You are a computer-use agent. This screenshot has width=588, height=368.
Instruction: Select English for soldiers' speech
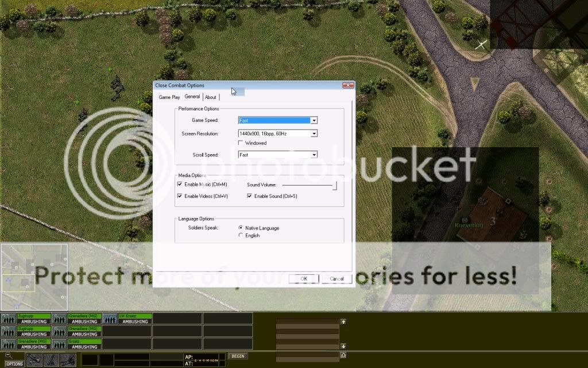pos(241,236)
